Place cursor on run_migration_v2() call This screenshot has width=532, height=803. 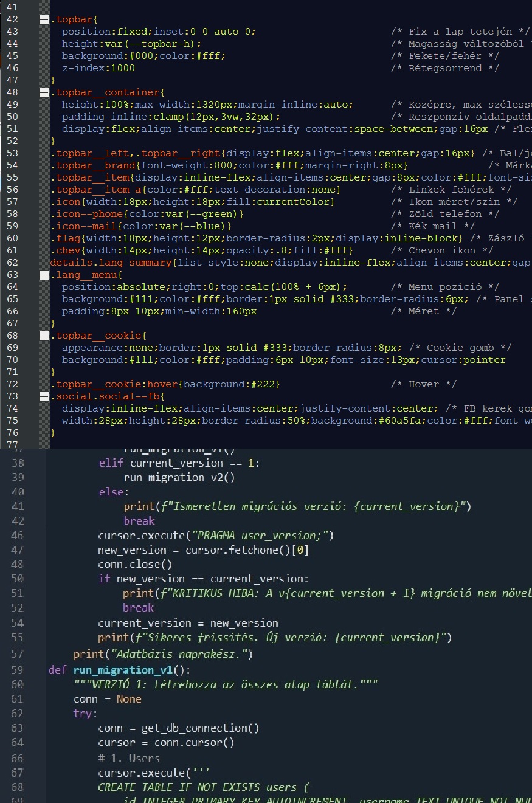(179, 477)
